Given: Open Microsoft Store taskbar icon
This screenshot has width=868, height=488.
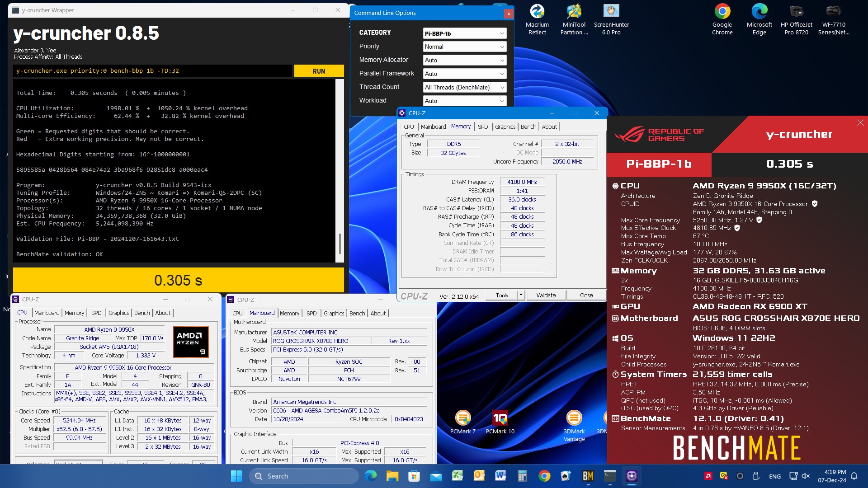Looking at the screenshot, I should [414, 476].
